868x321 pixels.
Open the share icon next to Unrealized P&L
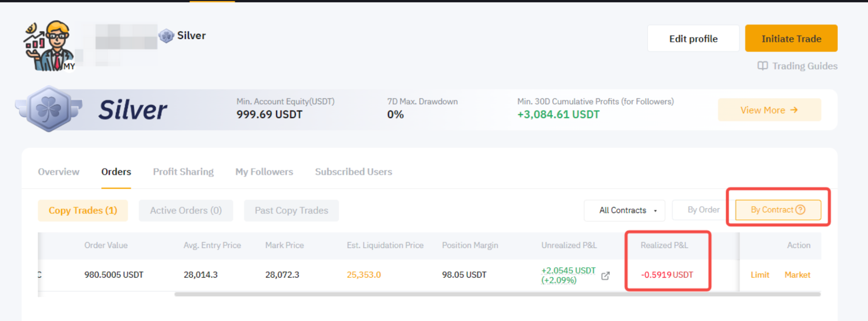click(605, 276)
